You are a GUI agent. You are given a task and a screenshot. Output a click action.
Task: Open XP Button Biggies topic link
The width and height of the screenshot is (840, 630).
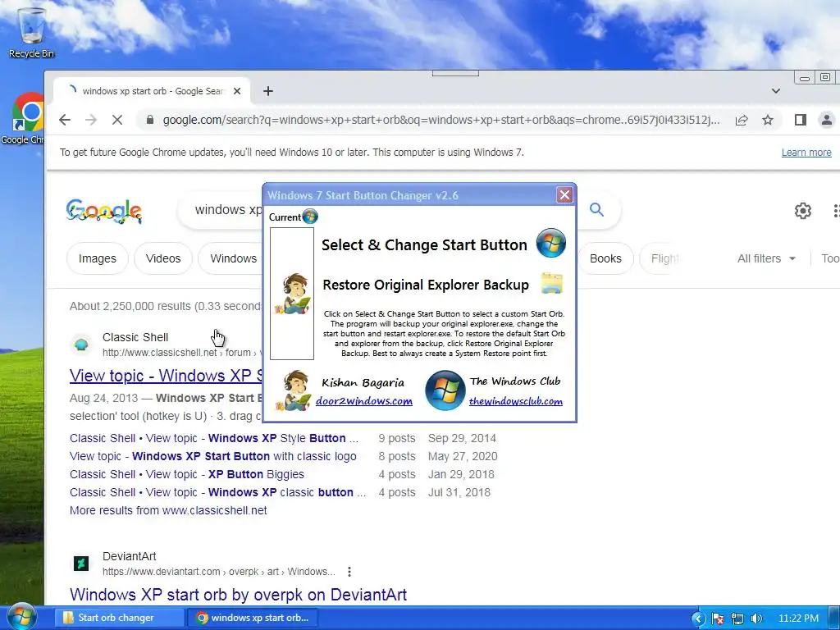tap(186, 475)
